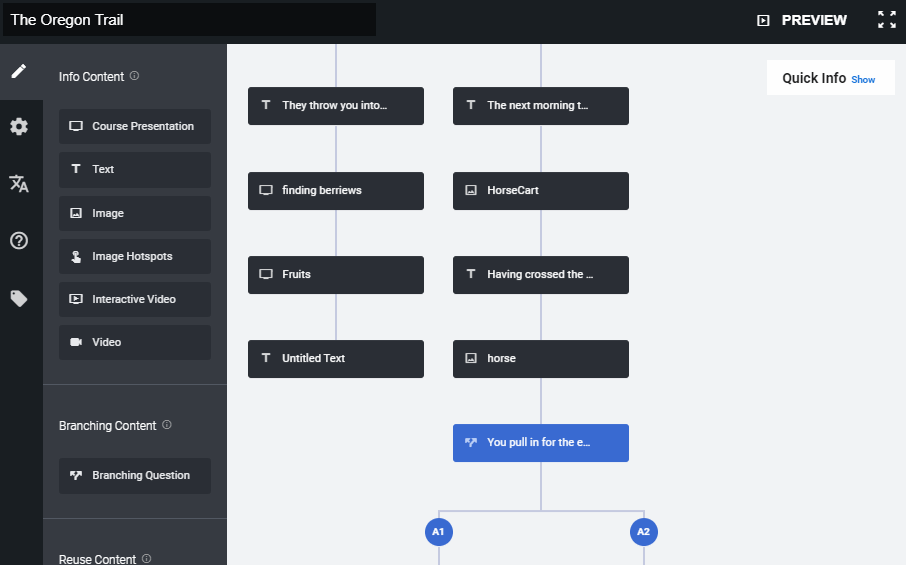Open the metadata tag tab icon
This screenshot has width=906, height=565.
[19, 299]
